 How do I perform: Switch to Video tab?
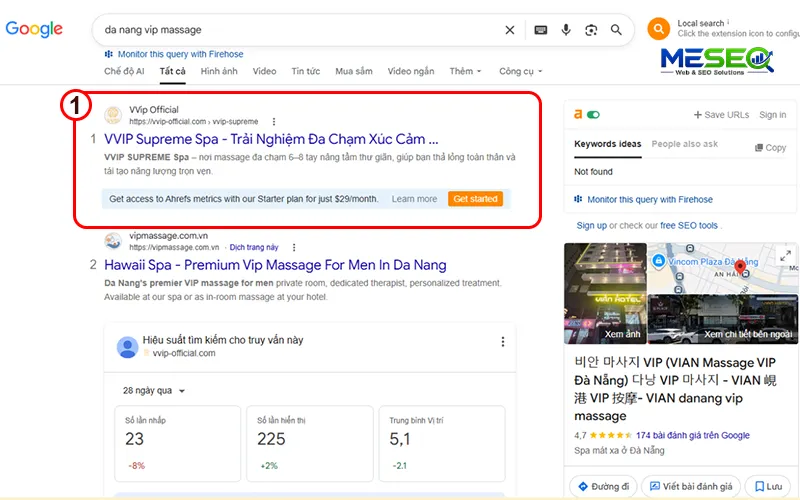[264, 71]
